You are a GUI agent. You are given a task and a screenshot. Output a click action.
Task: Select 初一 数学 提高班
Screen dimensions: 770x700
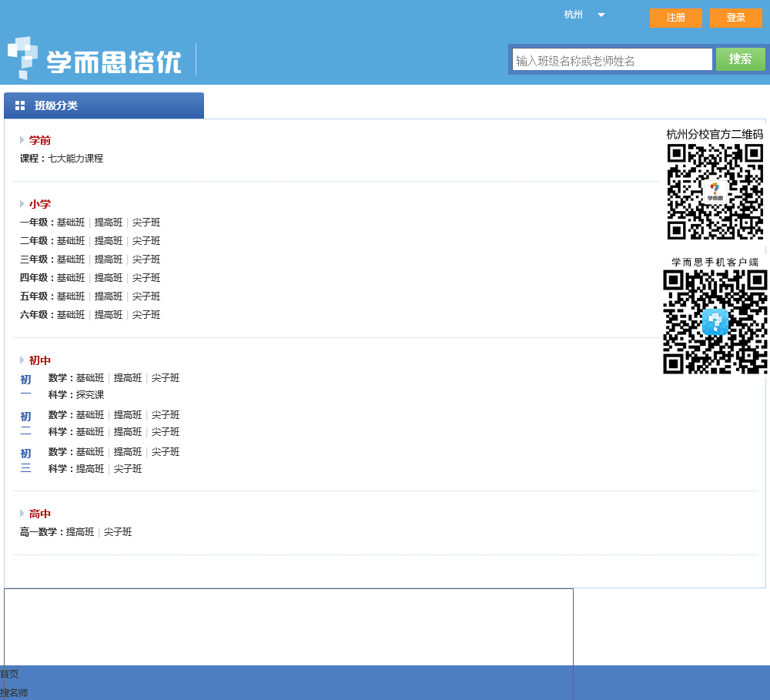[x=128, y=378]
